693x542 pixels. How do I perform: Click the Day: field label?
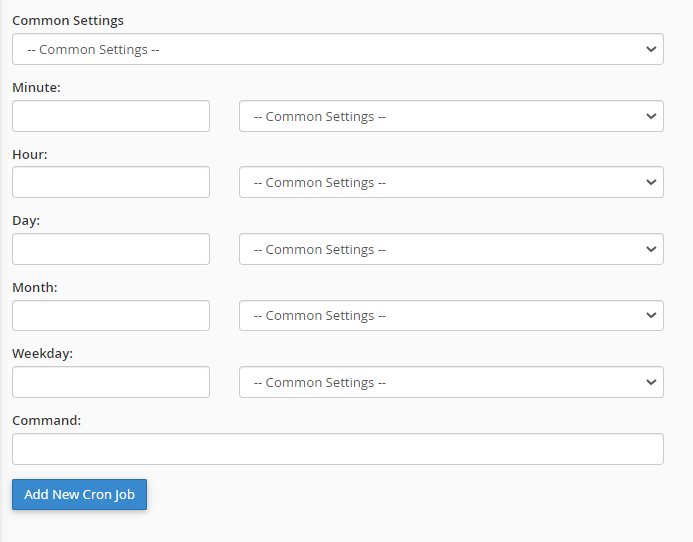point(26,221)
